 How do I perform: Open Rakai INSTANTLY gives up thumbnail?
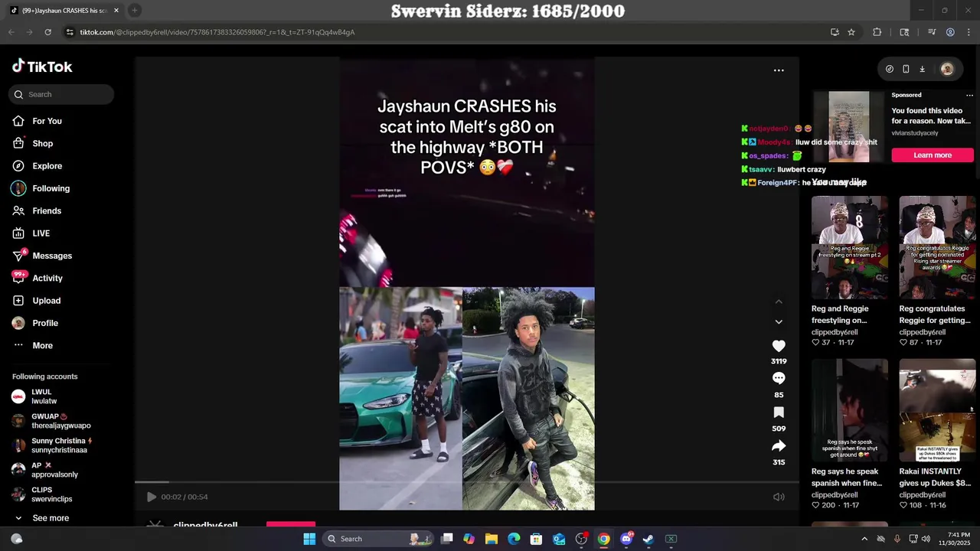[937, 410]
